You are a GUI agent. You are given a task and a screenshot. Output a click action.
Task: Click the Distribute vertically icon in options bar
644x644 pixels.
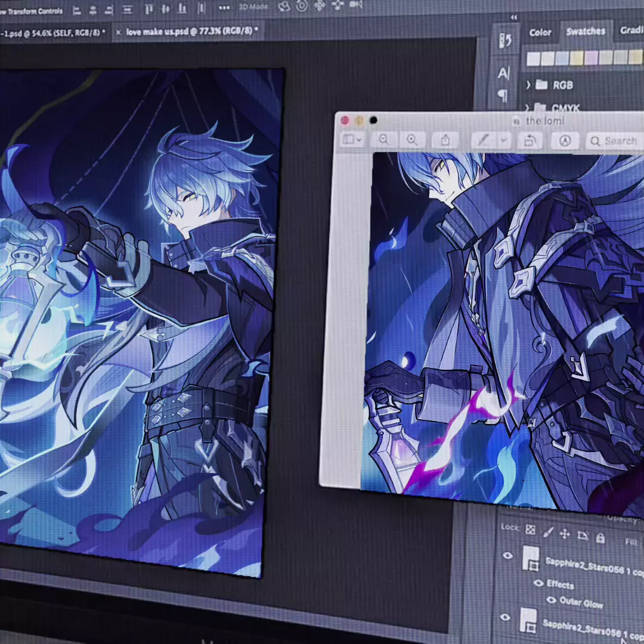click(x=128, y=10)
